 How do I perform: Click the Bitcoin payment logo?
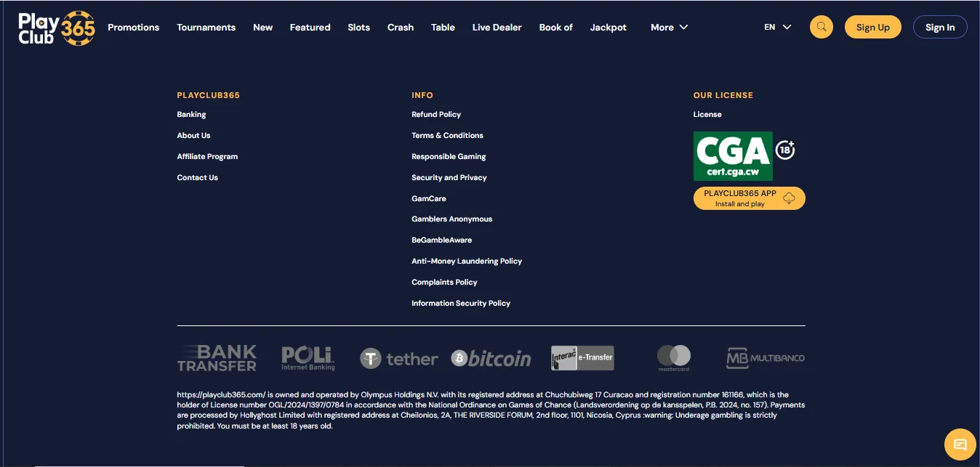point(491,358)
